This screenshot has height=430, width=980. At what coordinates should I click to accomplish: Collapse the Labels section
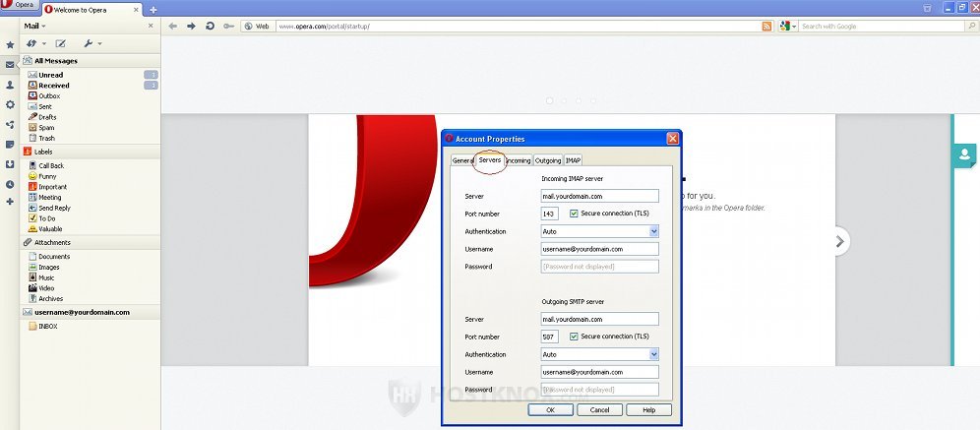90,152
